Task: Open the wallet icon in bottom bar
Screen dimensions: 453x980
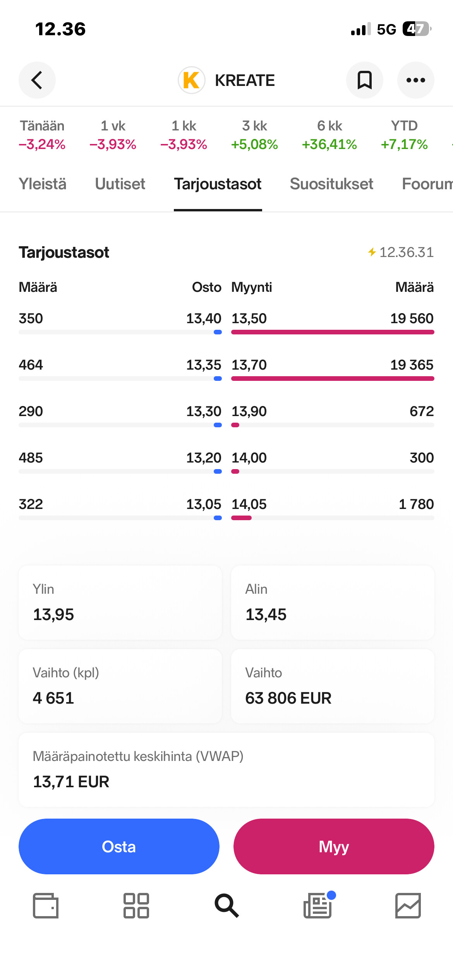Action: point(46,905)
